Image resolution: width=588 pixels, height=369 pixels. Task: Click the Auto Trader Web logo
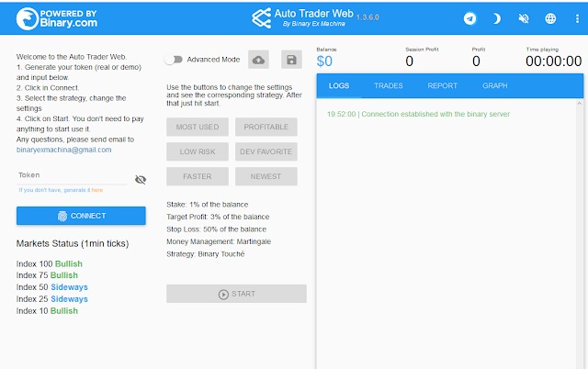click(x=302, y=17)
